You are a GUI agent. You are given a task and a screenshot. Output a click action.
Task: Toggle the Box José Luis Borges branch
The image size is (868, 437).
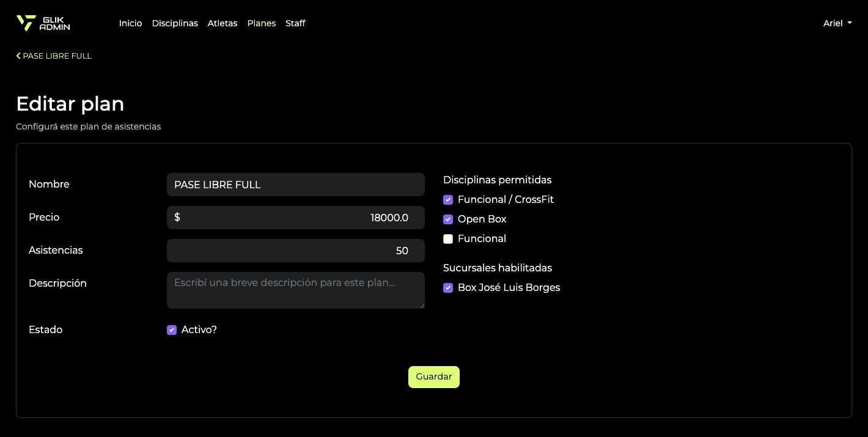pos(448,288)
